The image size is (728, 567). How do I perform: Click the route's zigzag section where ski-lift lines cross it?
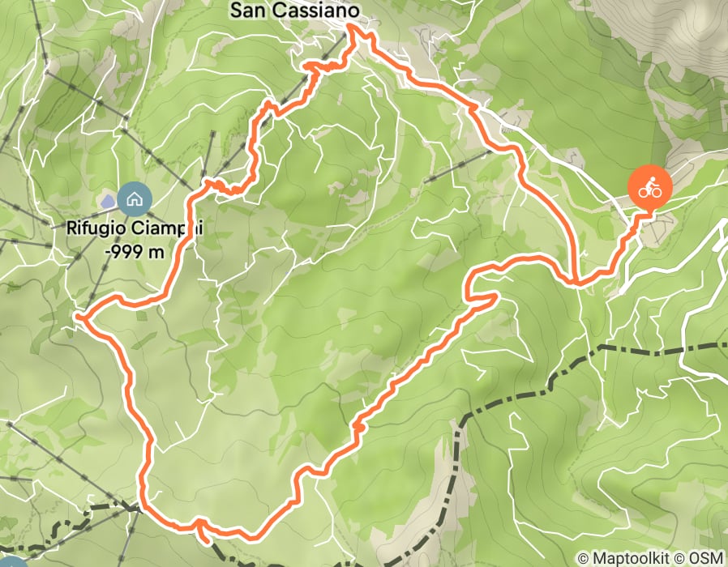[228, 186]
